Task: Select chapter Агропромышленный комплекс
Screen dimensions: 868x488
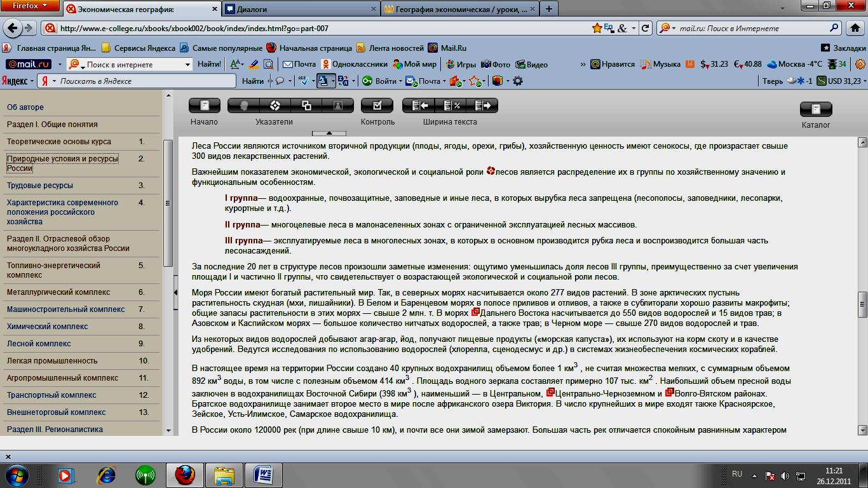Action: 63,378
